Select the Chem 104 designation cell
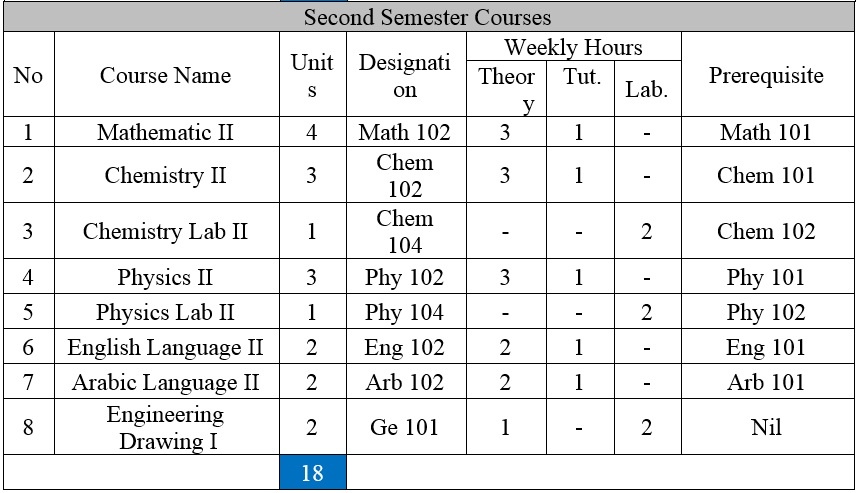Viewport: 858px width, 493px height. coord(406,231)
